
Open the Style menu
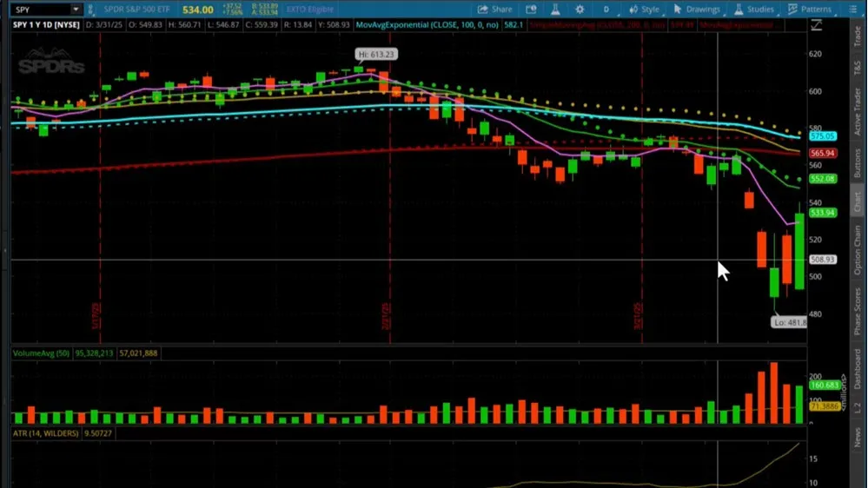[x=644, y=10]
